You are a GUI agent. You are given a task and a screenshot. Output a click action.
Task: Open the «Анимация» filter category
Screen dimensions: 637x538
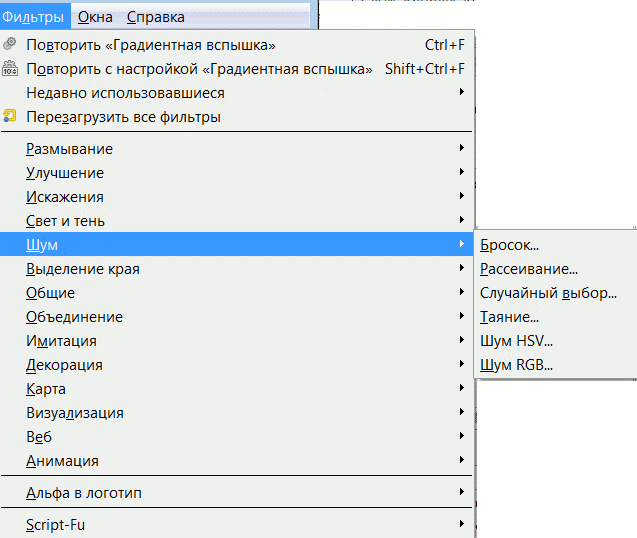coord(62,461)
